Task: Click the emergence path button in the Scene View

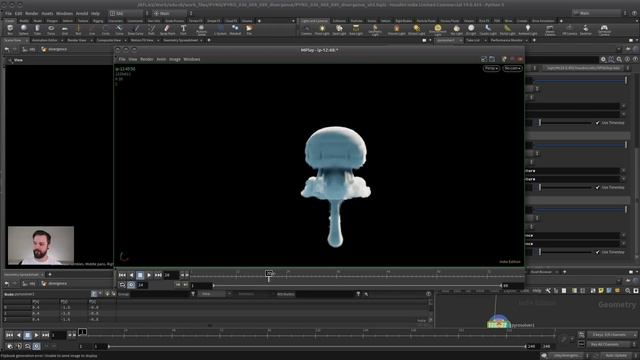Action: (x=54, y=49)
